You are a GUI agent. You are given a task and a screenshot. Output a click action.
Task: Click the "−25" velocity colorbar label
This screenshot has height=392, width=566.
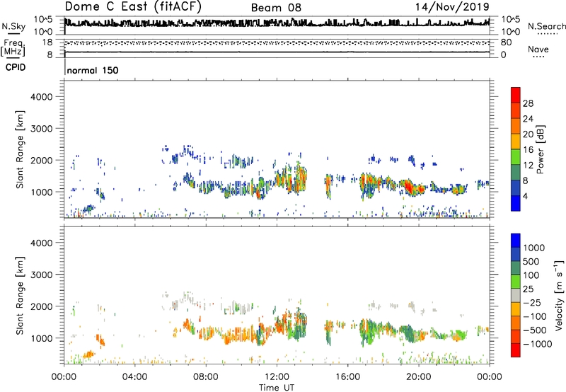point(531,302)
